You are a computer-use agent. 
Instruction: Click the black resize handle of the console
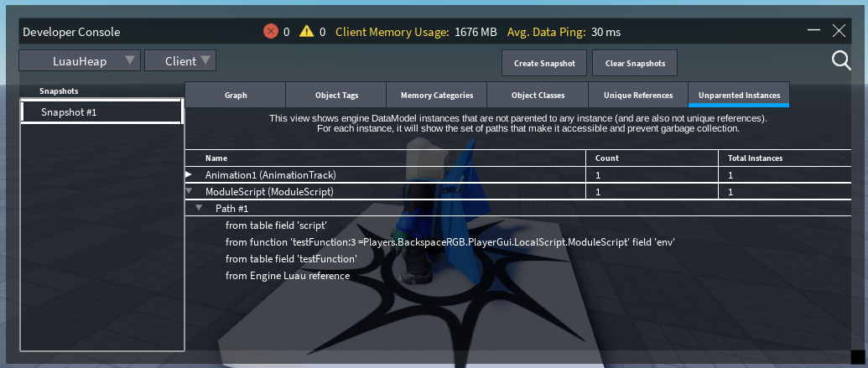click(857, 355)
